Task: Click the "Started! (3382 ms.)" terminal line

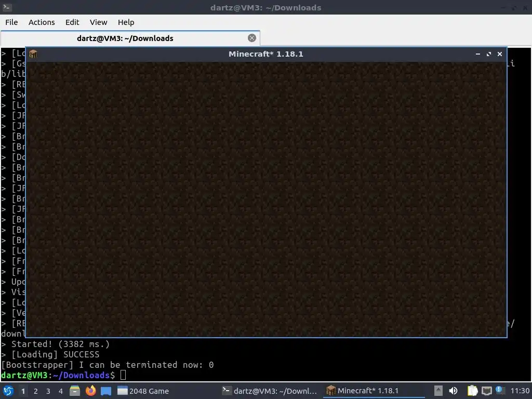Action: click(x=55, y=344)
